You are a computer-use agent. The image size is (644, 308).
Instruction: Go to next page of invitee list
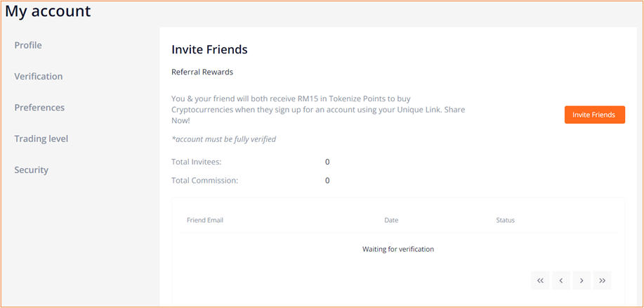click(x=581, y=281)
